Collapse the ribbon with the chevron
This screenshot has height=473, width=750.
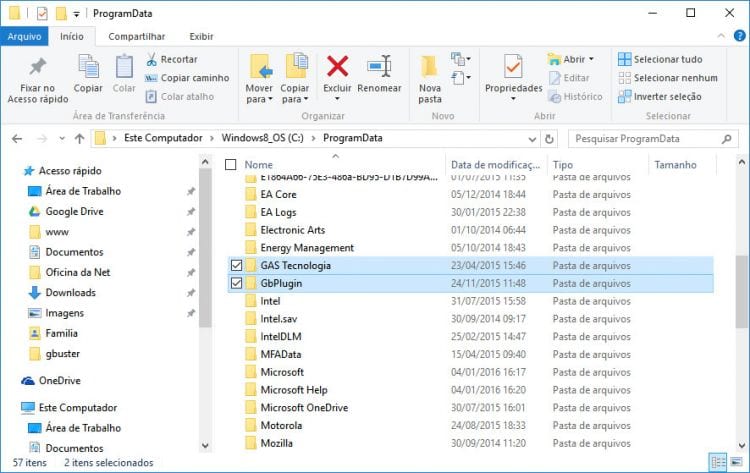721,36
